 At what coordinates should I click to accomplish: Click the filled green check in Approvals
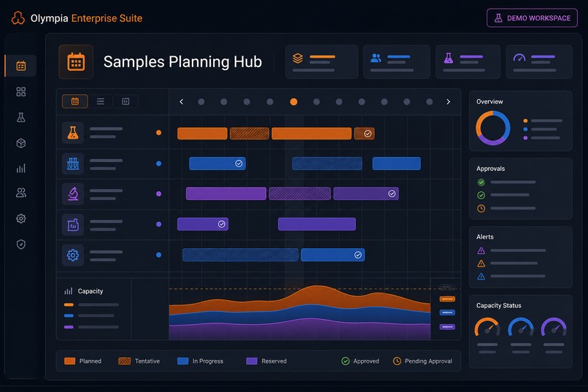(481, 182)
